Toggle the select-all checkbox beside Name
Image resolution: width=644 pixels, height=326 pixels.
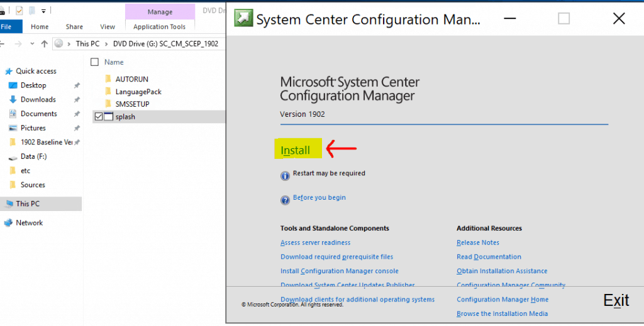94,62
